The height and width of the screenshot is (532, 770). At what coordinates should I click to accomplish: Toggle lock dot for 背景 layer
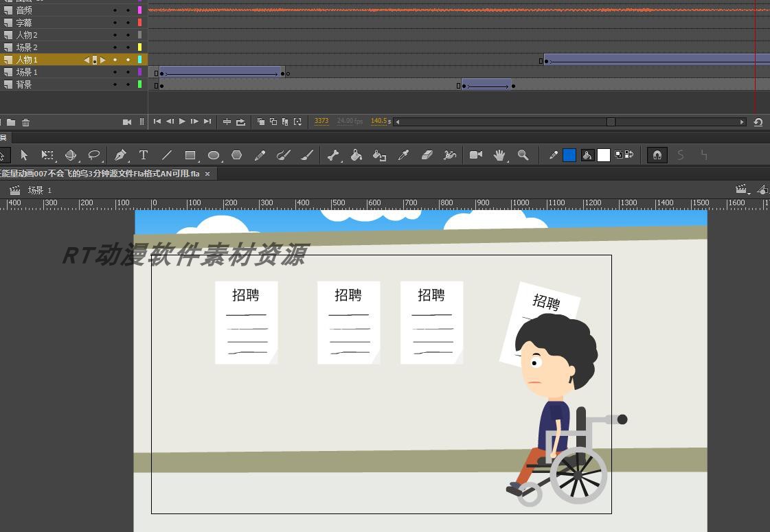(x=128, y=84)
